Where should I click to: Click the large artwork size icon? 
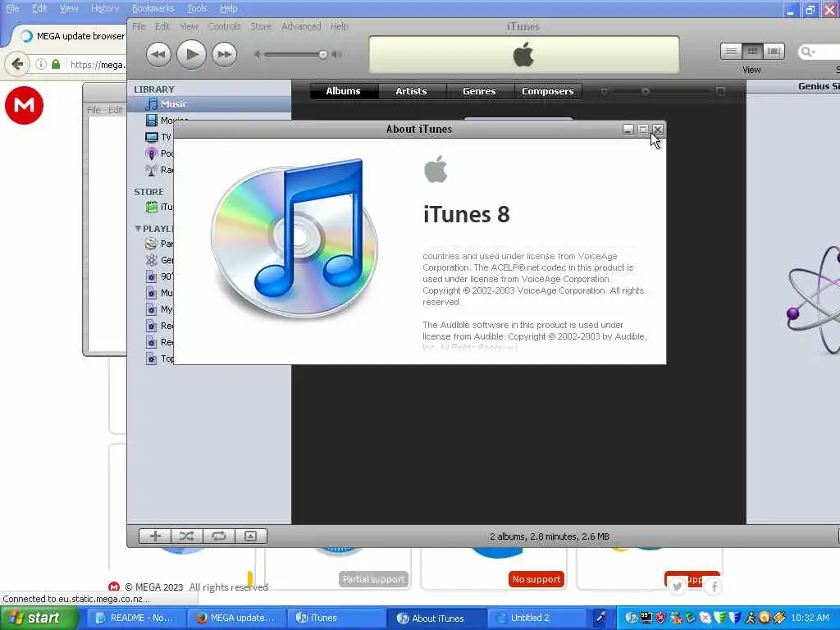[720, 92]
